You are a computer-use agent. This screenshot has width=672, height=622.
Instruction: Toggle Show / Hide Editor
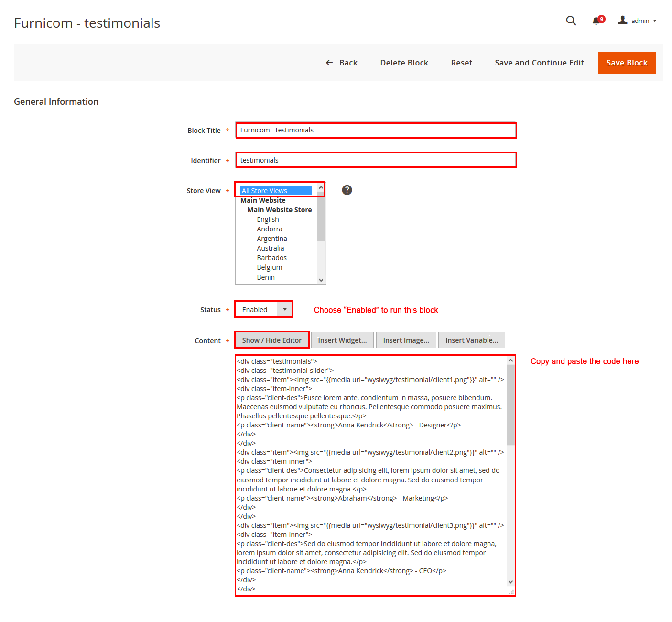(271, 340)
